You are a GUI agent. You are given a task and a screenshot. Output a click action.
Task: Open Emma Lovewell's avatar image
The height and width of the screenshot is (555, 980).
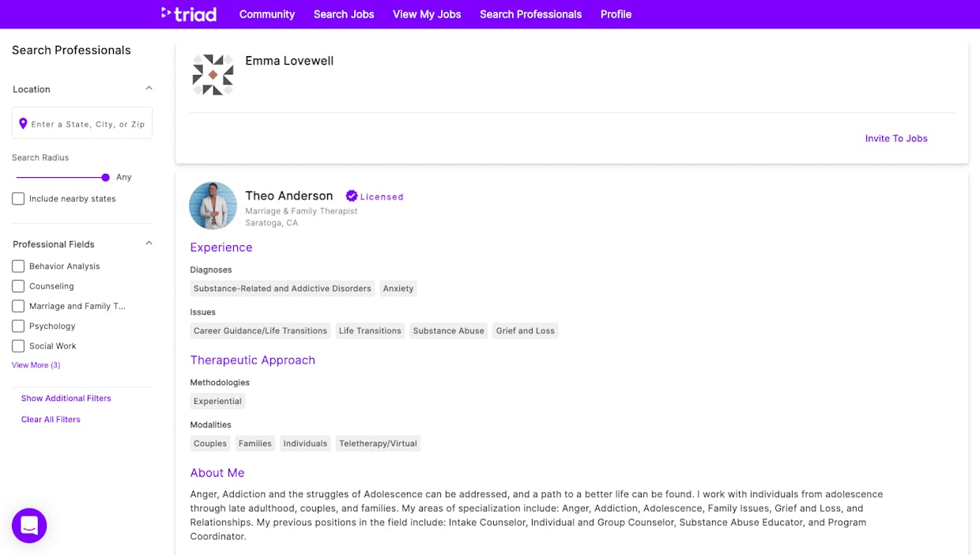pos(213,75)
